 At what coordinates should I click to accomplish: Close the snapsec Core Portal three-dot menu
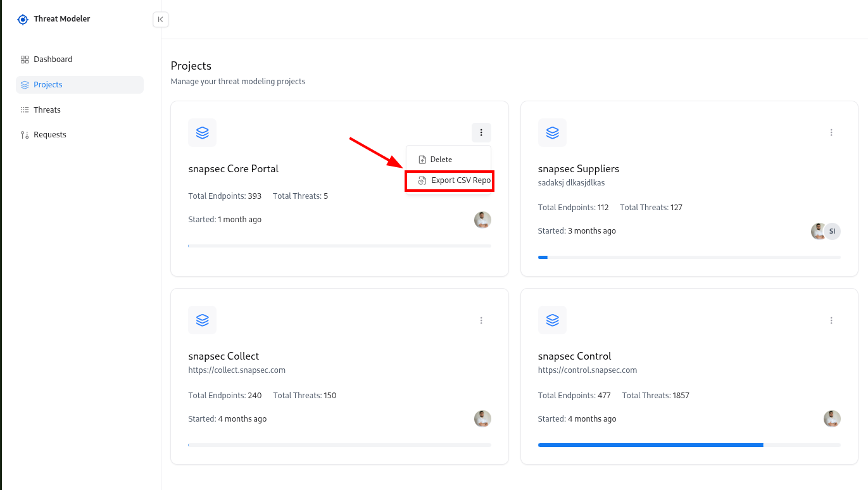click(481, 133)
